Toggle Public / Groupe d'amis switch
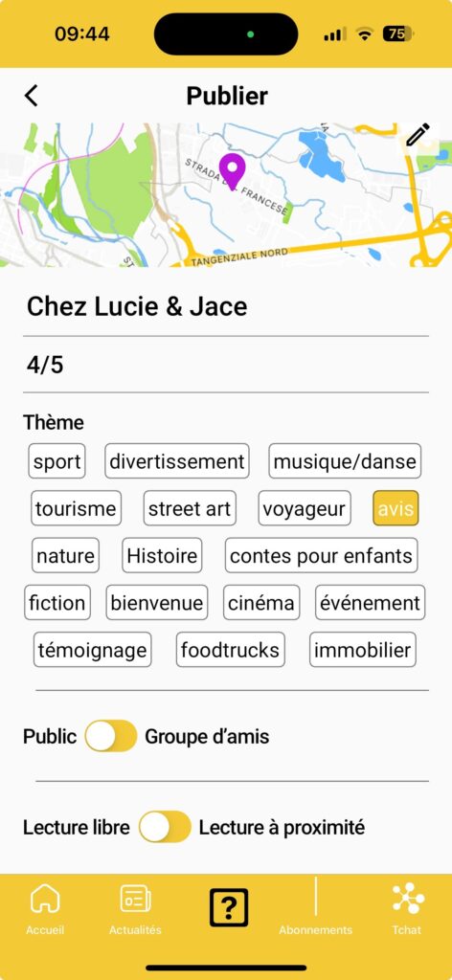 click(111, 736)
